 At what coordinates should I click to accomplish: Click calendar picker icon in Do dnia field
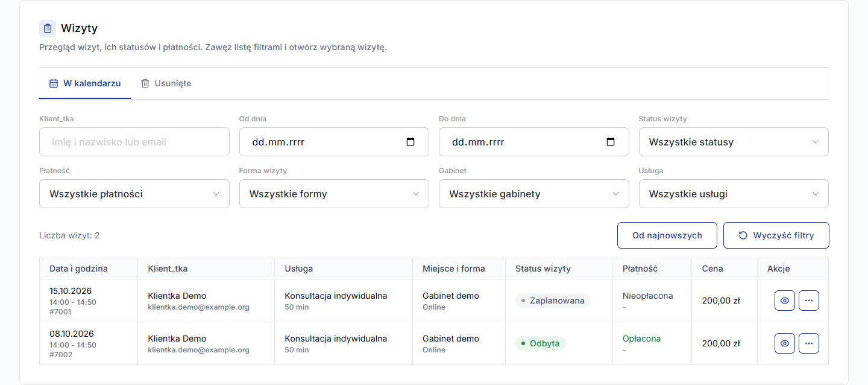click(610, 142)
